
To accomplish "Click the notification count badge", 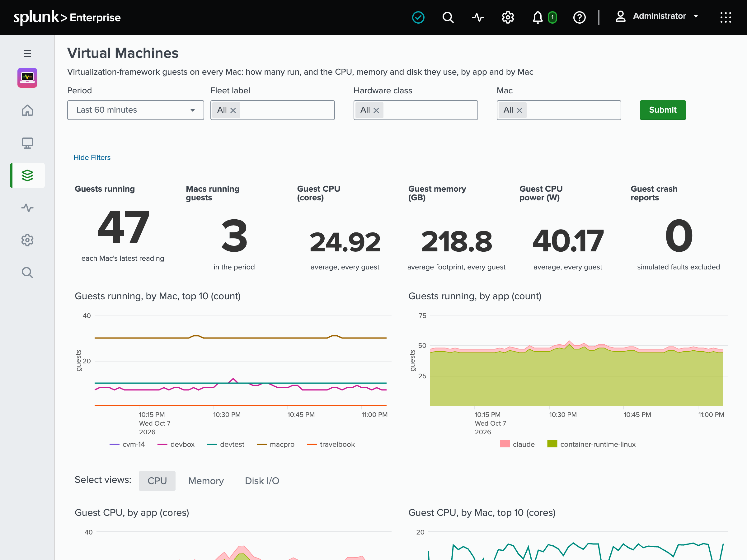I will click(552, 17).
